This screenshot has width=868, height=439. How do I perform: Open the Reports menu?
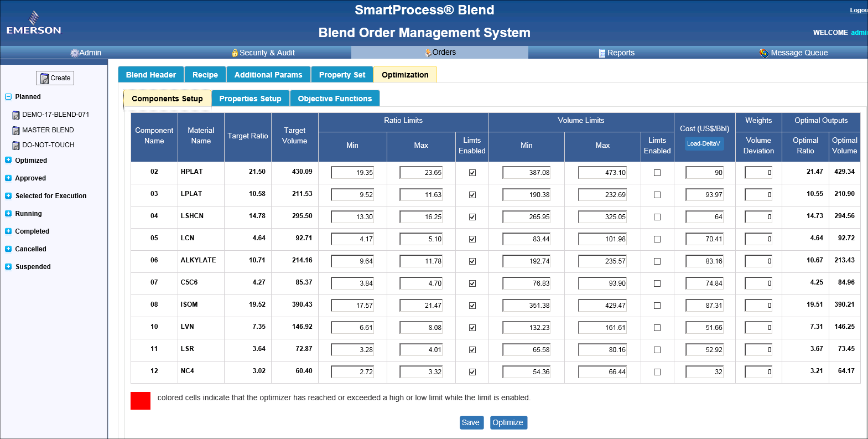[x=616, y=53]
